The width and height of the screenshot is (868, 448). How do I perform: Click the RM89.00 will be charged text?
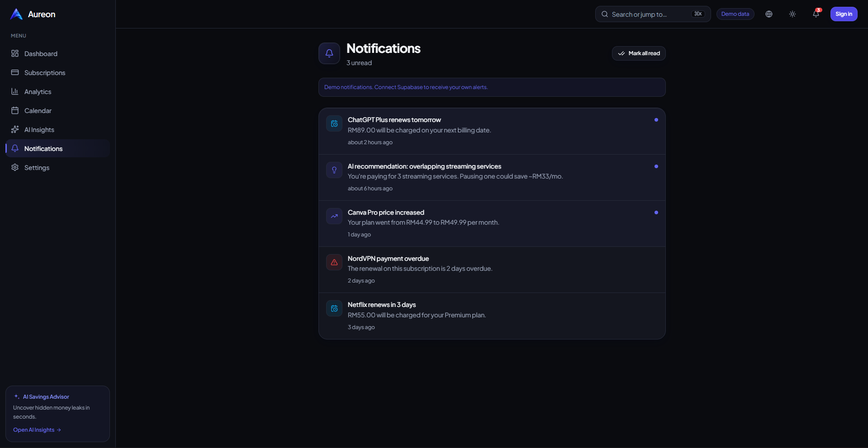coord(419,130)
